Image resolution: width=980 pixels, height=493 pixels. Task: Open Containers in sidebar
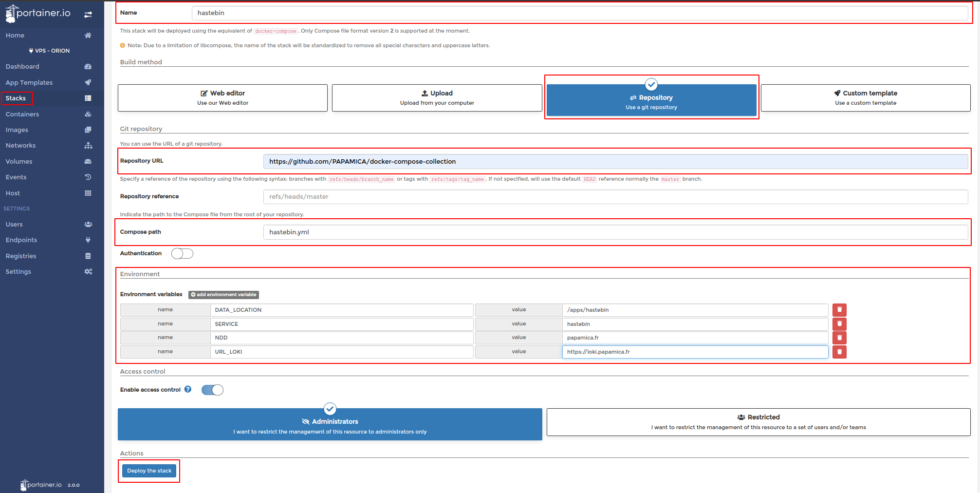tap(22, 114)
